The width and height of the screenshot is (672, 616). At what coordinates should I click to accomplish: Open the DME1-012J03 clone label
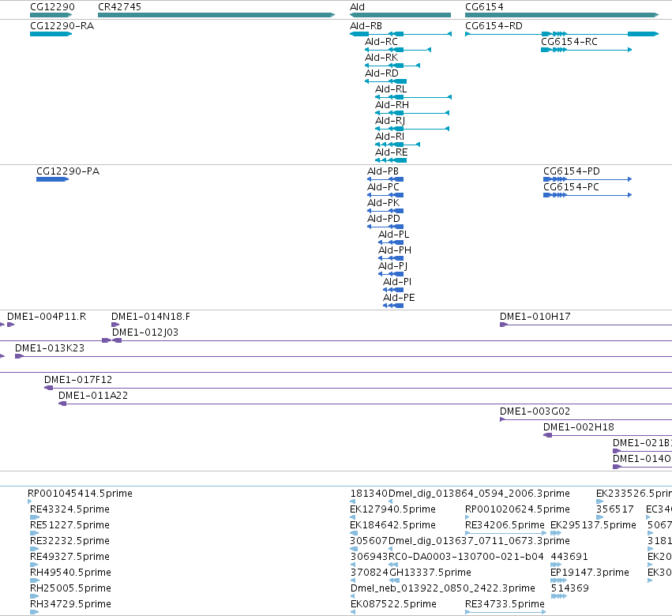145,332
